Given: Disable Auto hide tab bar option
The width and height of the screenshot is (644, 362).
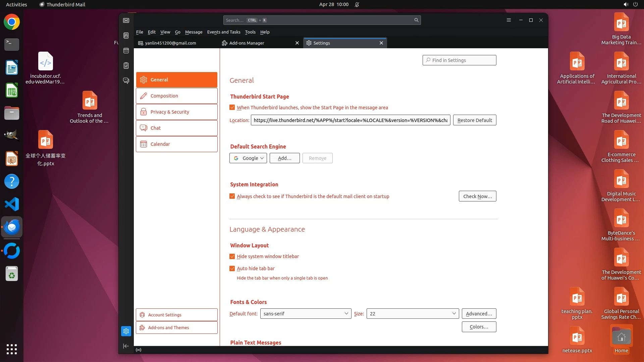Looking at the screenshot, I should click(232, 268).
